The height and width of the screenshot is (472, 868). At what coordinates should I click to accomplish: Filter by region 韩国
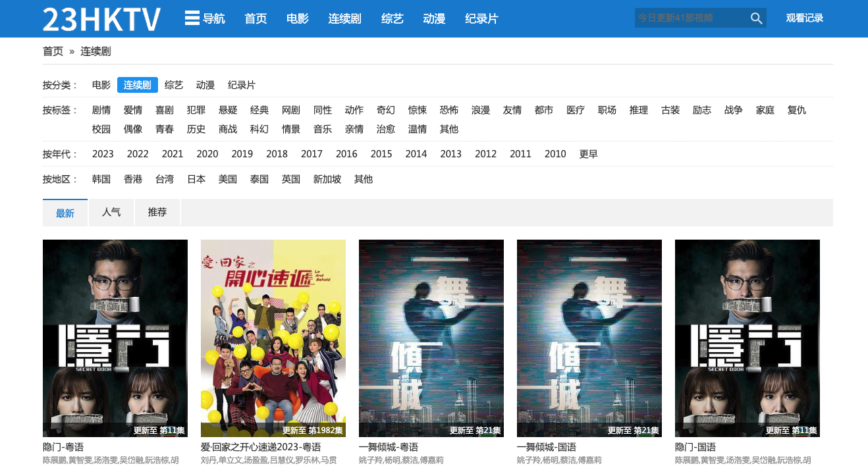tap(101, 179)
